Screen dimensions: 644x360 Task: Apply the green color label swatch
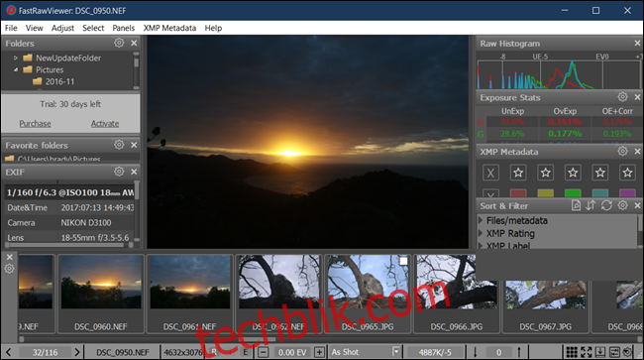pyautogui.click(x=573, y=192)
